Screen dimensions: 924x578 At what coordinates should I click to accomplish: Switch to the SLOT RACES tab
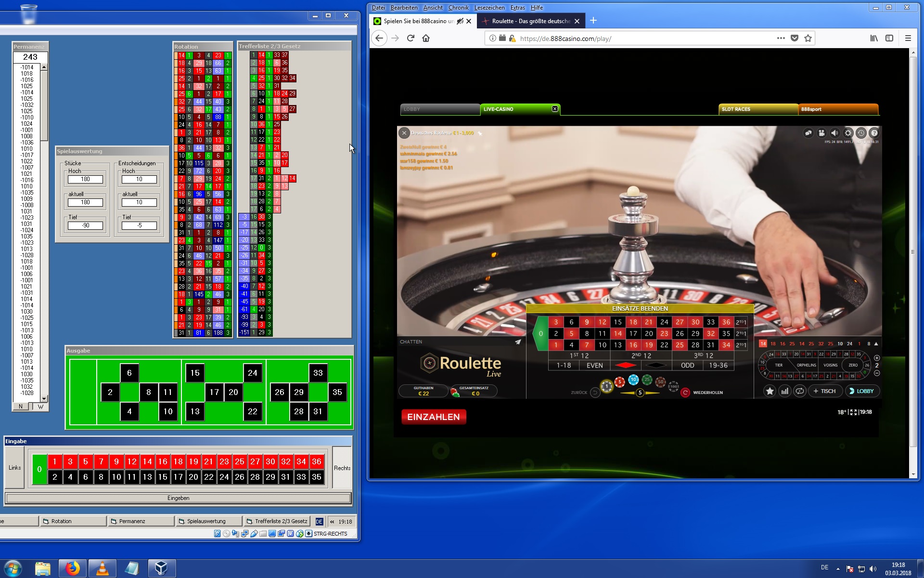tap(758, 109)
